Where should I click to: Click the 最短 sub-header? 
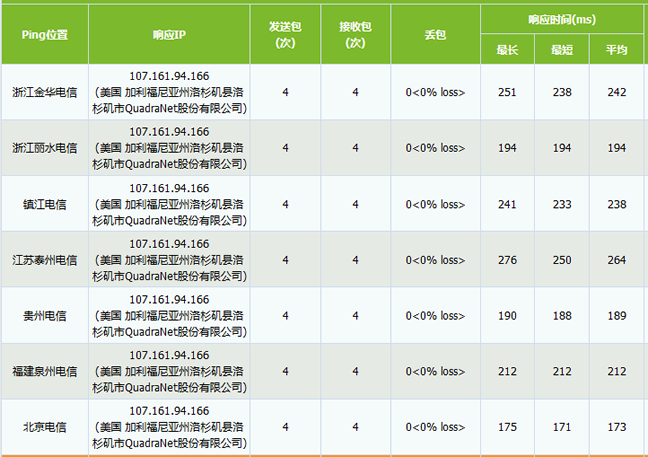561,50
